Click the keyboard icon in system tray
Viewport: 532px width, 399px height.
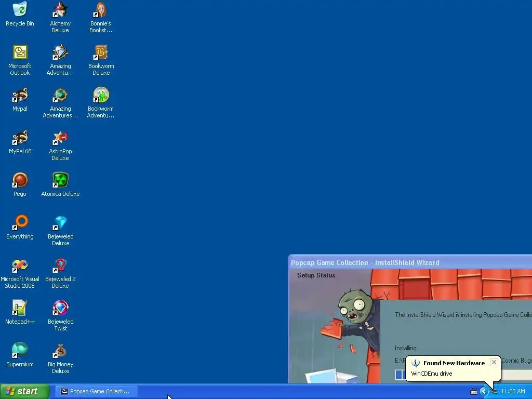pyautogui.click(x=474, y=392)
